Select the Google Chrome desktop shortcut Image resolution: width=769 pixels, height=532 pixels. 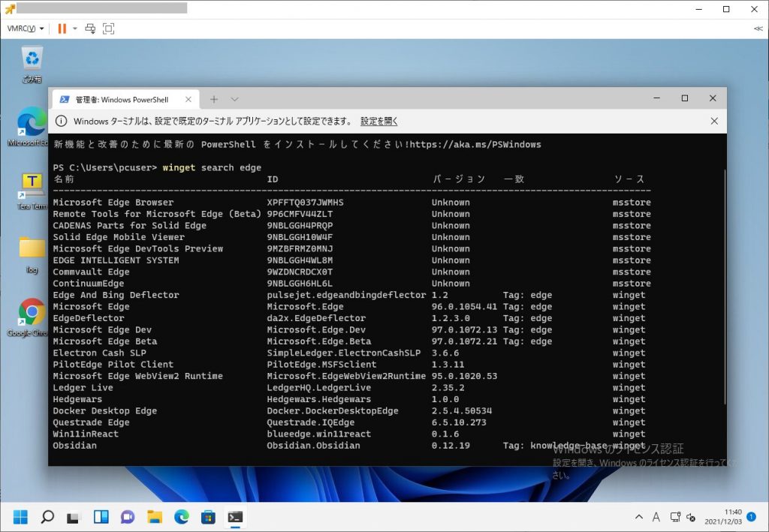[30, 317]
